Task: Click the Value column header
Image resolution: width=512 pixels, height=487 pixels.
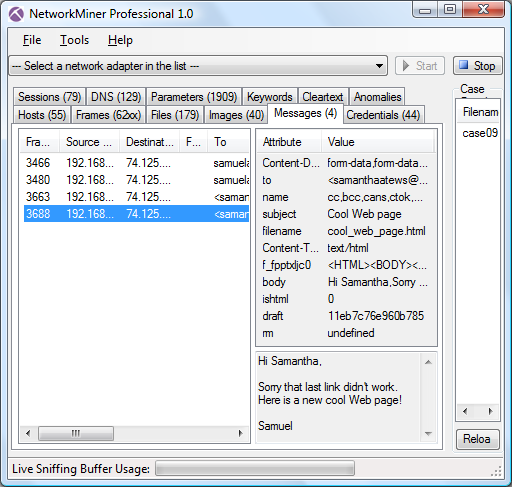Action: coord(378,142)
